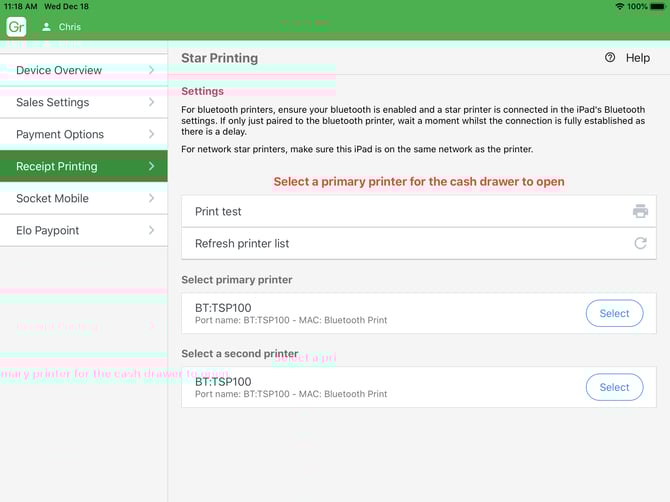
Task: Open the Socket Mobile chevron
Action: 151,198
